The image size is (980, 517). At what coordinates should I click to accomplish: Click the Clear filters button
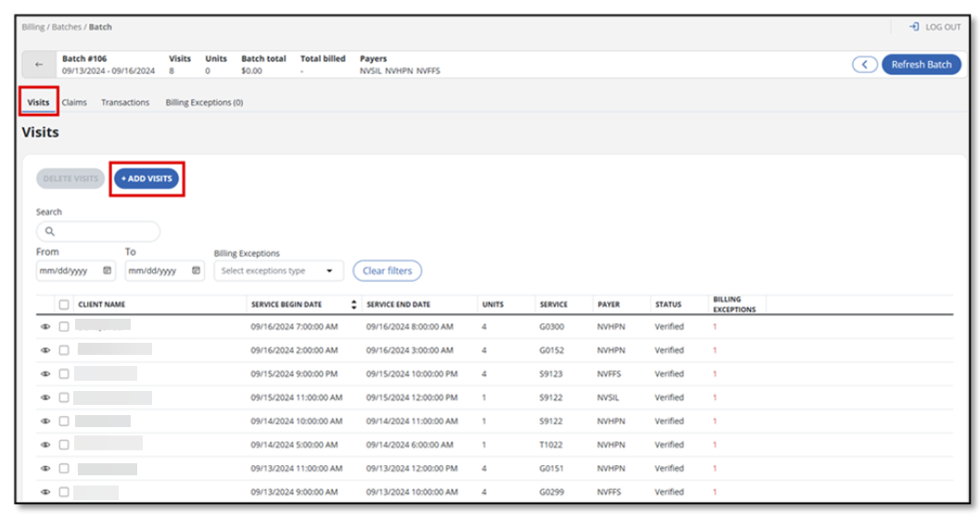387,271
